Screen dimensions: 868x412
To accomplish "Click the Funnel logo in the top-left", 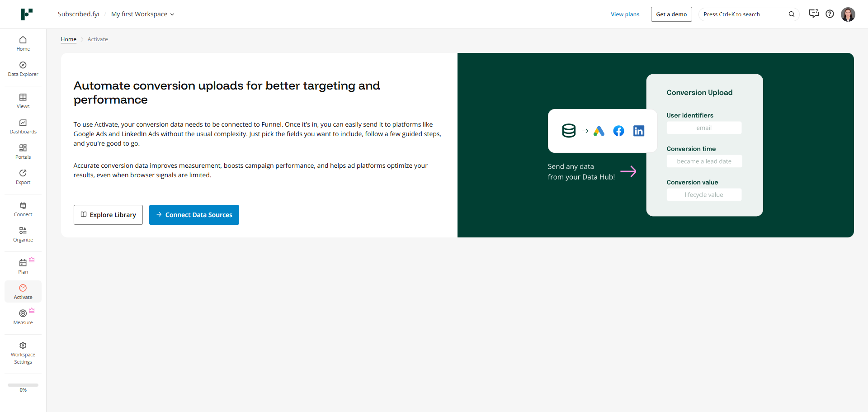I will coord(27,14).
